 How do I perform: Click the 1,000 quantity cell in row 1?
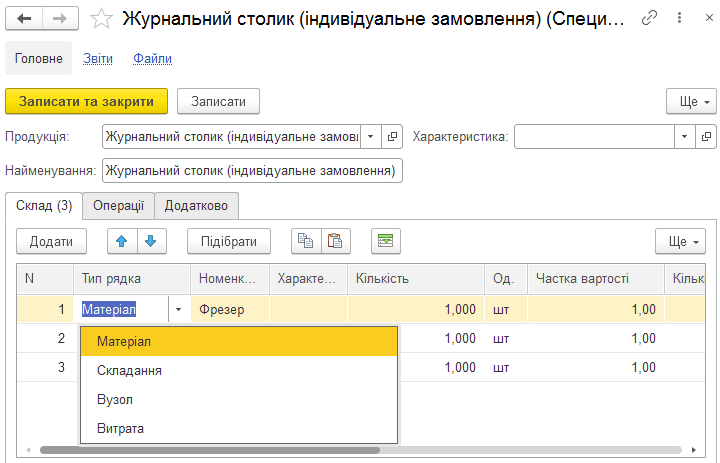tap(416, 310)
